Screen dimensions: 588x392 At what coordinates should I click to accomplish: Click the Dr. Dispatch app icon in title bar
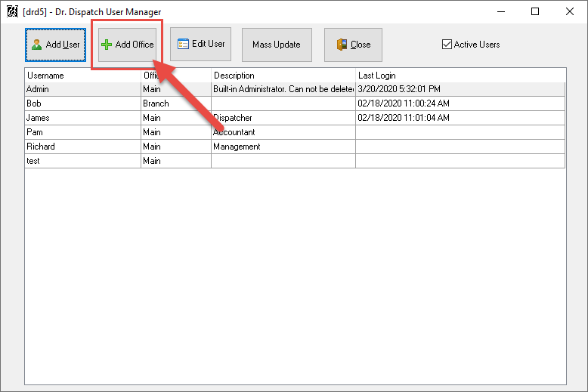(12, 11)
